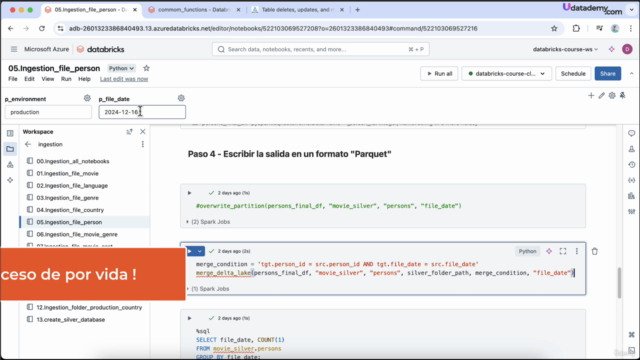Open Chrome extensions puzzle icon

pyautogui.click(x=576, y=28)
